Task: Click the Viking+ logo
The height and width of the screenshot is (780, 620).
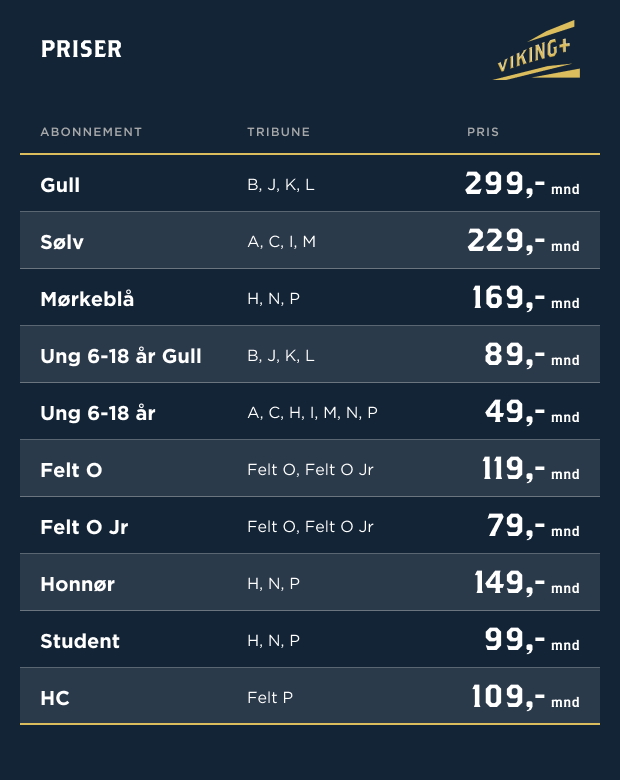Action: [536, 51]
